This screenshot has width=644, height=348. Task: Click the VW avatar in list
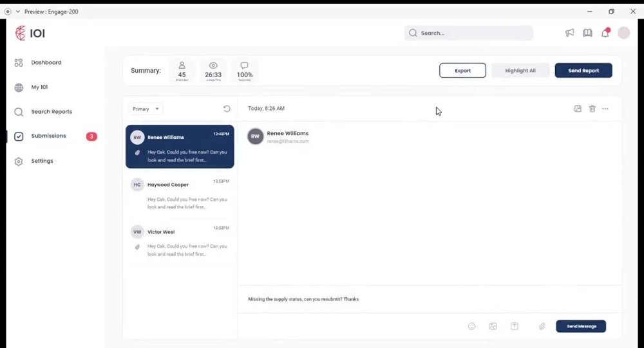[x=137, y=232]
